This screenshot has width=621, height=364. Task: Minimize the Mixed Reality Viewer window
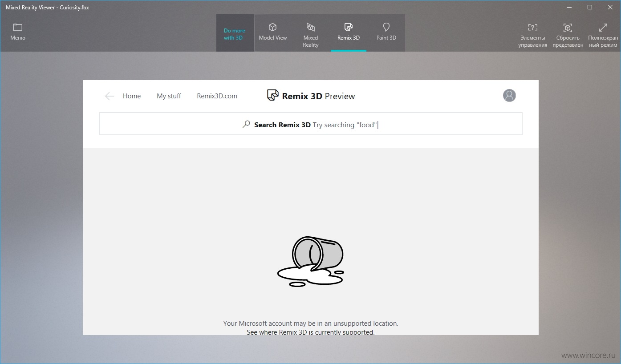click(x=569, y=7)
